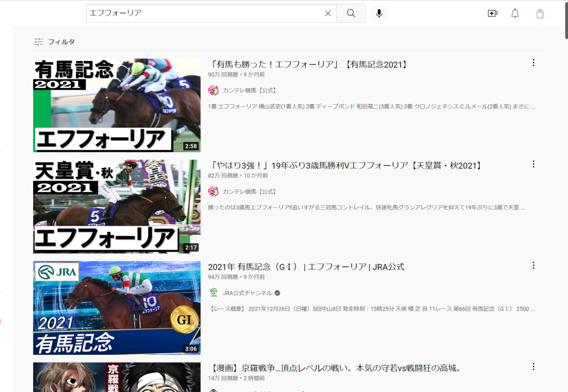Image resolution: width=568 pixels, height=392 pixels.
Task: Click the magnifier search button
Action: [x=351, y=13]
